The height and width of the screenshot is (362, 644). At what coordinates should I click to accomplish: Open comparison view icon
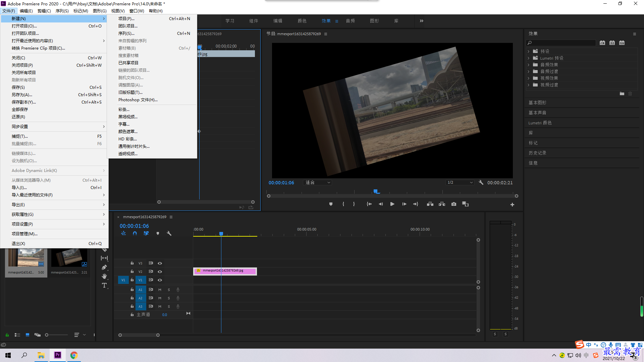click(x=465, y=204)
